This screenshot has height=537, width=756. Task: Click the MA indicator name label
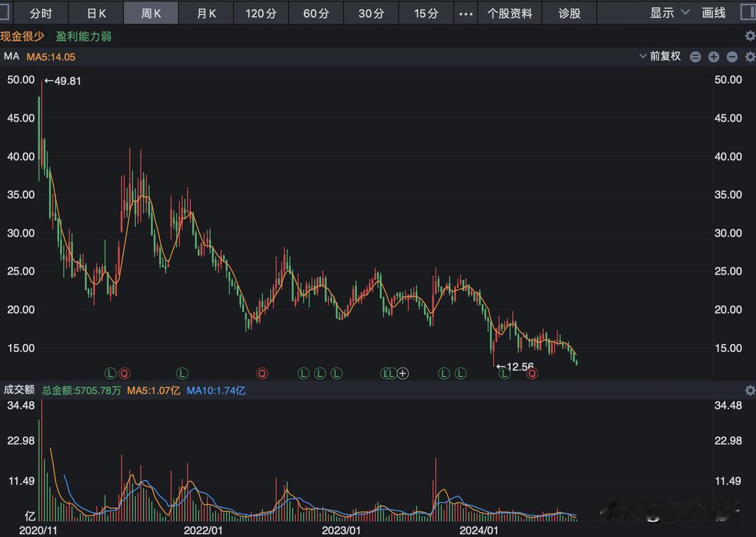click(12, 57)
